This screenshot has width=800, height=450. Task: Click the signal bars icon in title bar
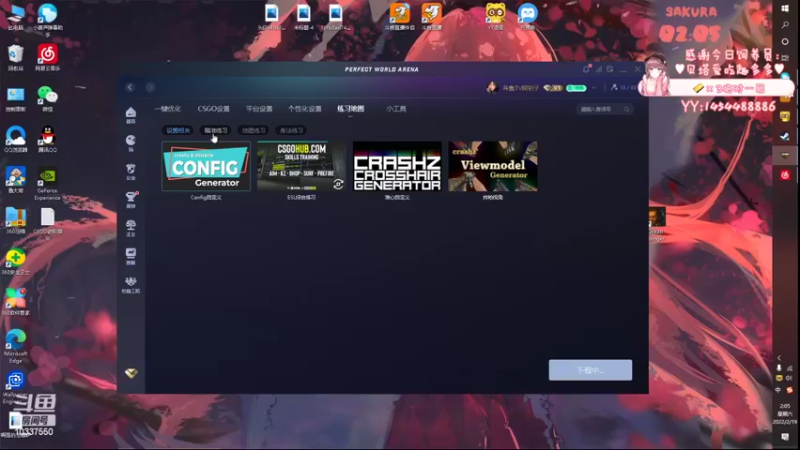[598, 69]
